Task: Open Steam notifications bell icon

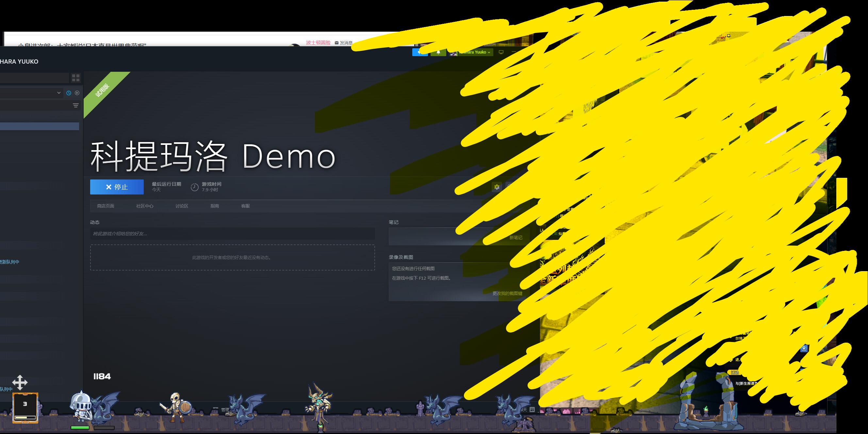Action: point(438,52)
